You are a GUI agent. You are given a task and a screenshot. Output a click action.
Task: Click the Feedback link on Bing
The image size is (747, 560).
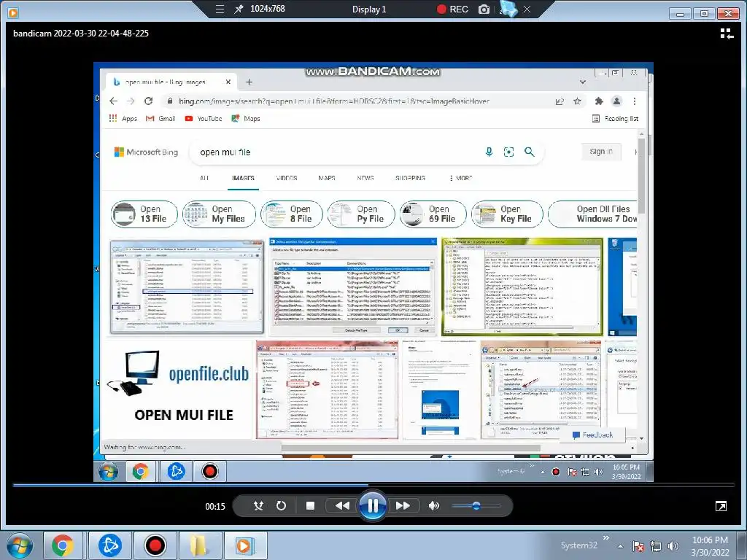coord(592,435)
